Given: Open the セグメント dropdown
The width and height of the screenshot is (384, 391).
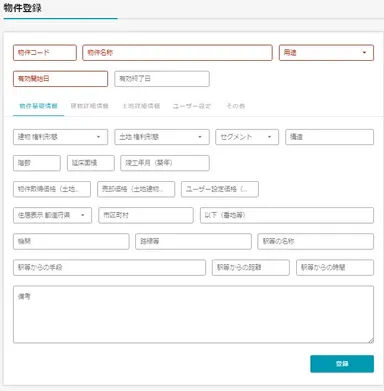Looking at the screenshot, I should pos(247,137).
